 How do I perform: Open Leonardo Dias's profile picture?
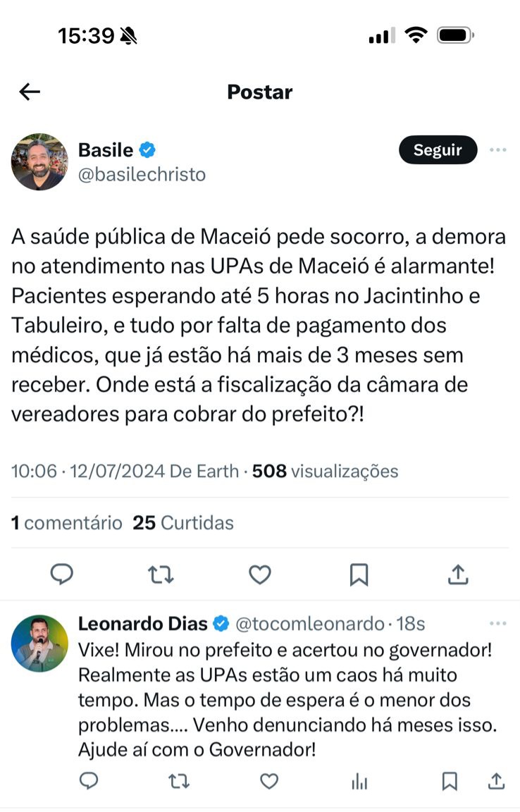[39, 643]
